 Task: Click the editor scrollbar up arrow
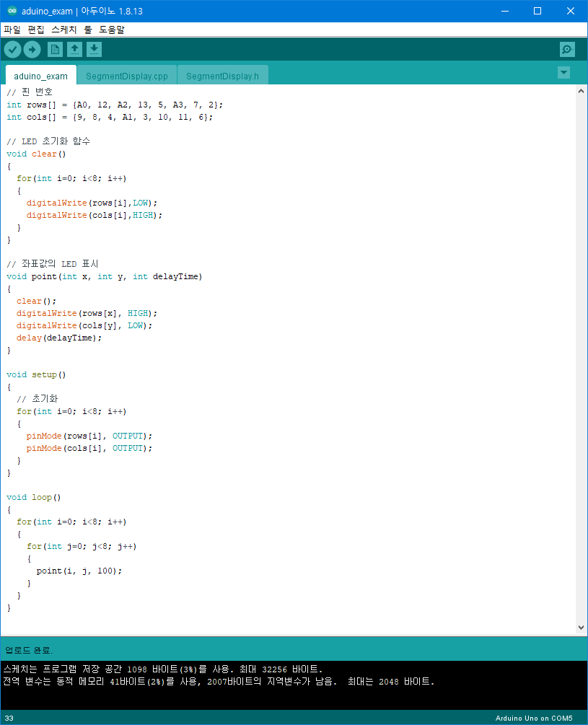tap(581, 91)
